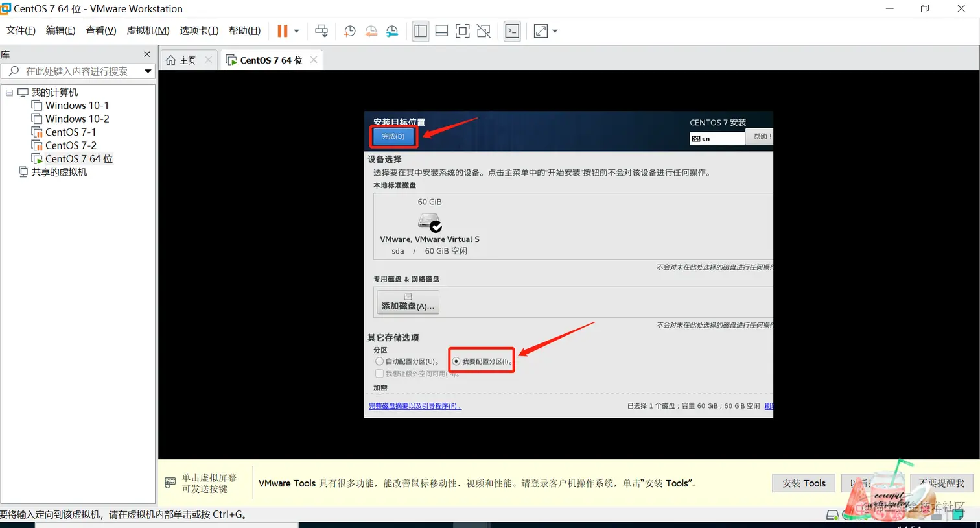
Task: Click the 安装 Tools button
Action: click(804, 483)
